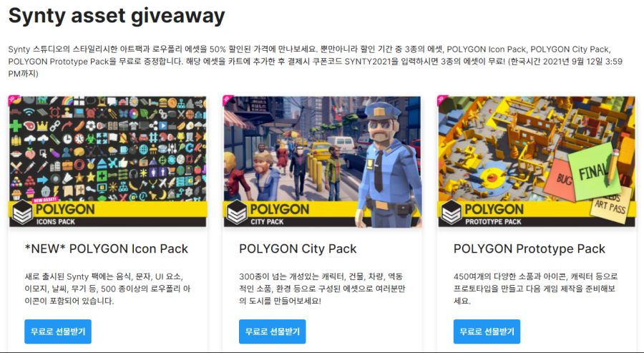Claim the City Pack with 무료로 선물받기 button

pos(273,332)
